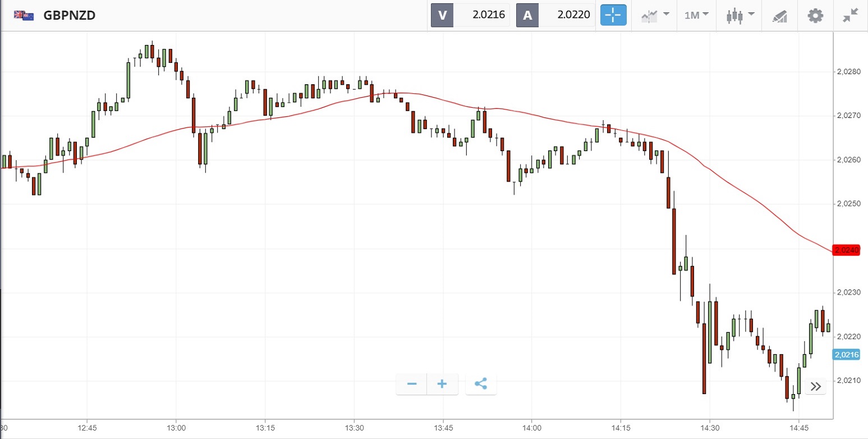Share the chart using share icon
This screenshot has height=439, width=868.
click(x=481, y=384)
